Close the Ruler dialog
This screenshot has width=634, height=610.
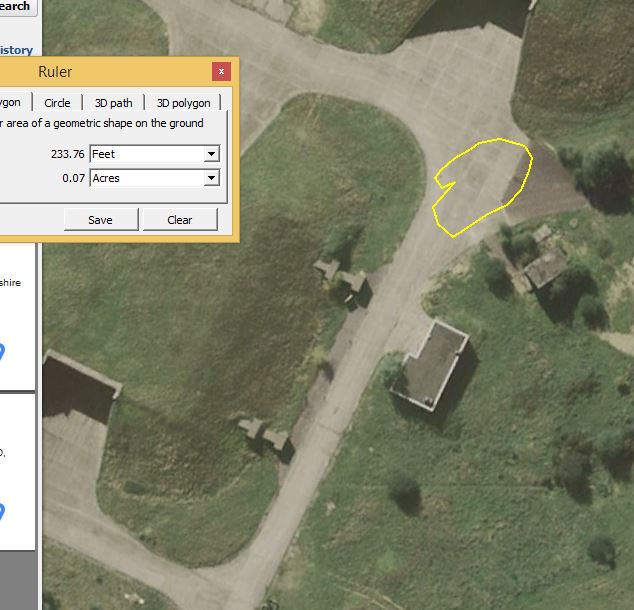[x=222, y=72]
